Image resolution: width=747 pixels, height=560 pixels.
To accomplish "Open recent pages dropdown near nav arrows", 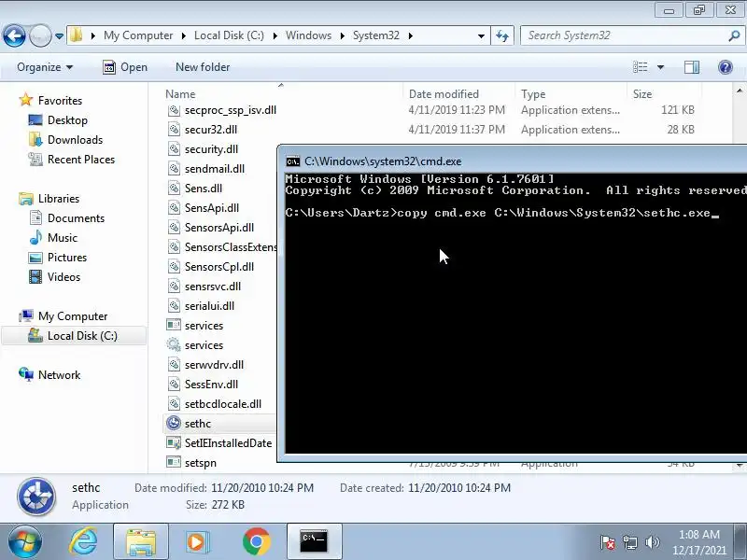I will pos(59,36).
